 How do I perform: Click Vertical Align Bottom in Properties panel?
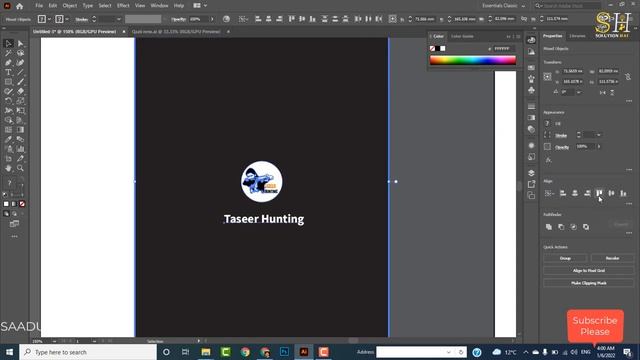coord(623,193)
